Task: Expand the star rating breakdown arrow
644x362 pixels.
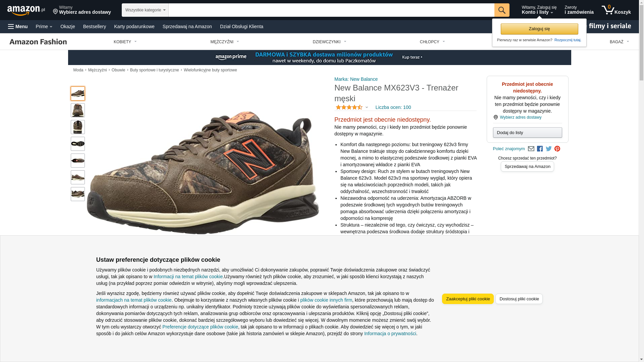Action: 367,108
